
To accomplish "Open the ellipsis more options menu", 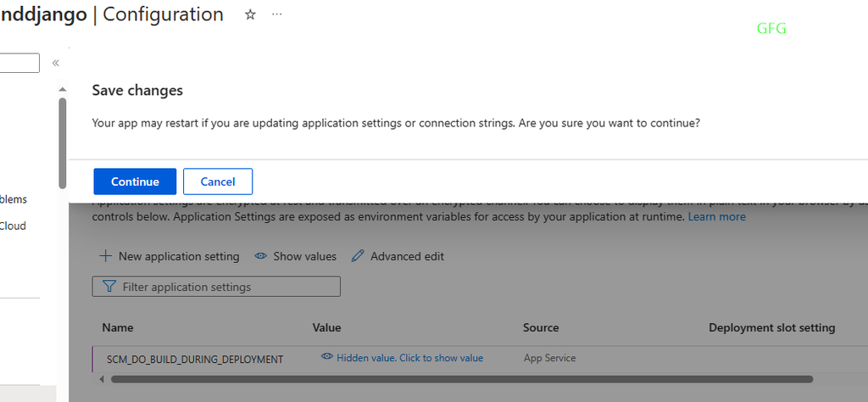I will 276,15.
